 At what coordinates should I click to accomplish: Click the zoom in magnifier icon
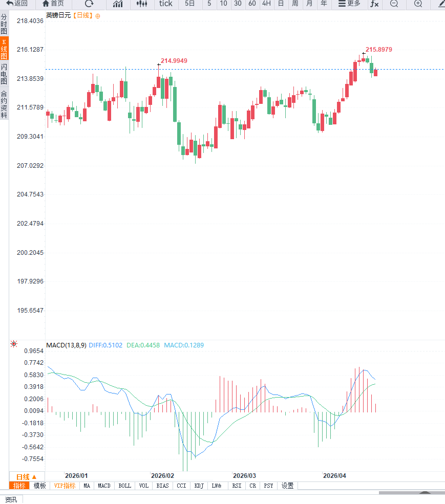tap(418, 4)
